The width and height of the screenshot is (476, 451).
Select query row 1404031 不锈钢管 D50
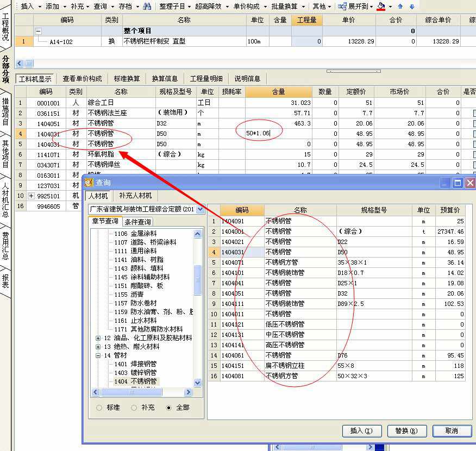[336, 252]
